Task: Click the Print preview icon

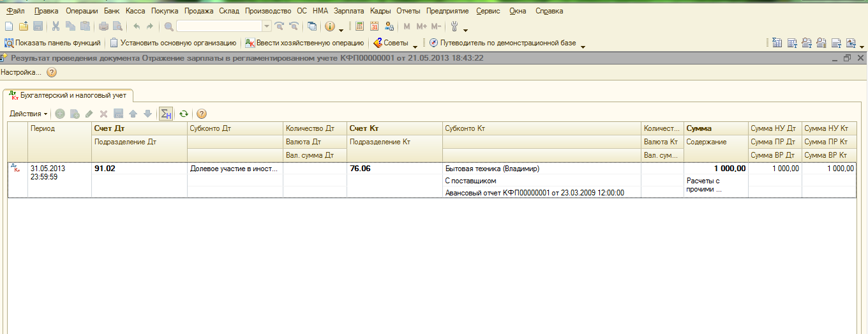Action: [x=117, y=26]
